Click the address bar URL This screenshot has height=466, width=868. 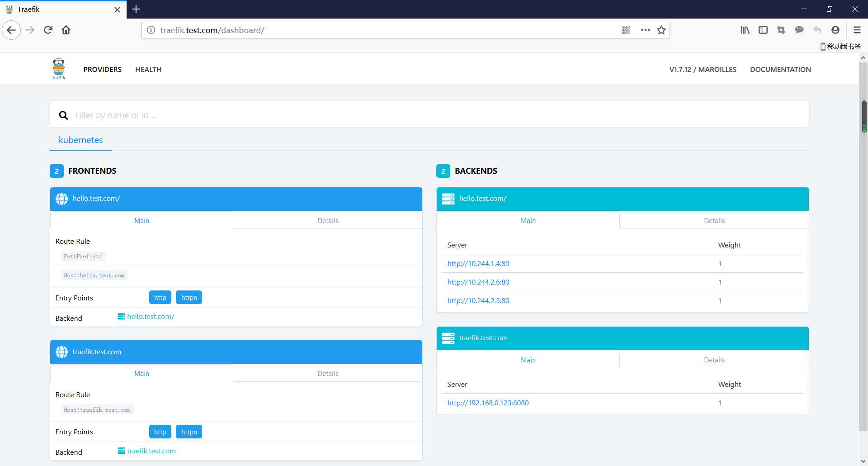(x=212, y=30)
